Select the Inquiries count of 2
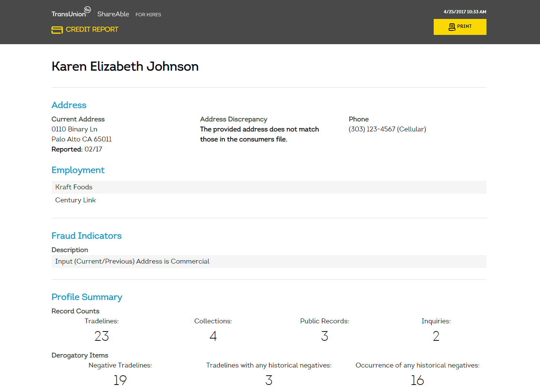This screenshot has height=392, width=540. (436, 336)
